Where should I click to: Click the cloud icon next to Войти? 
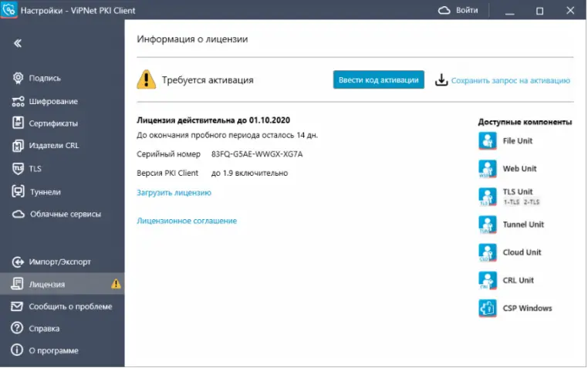(x=444, y=11)
